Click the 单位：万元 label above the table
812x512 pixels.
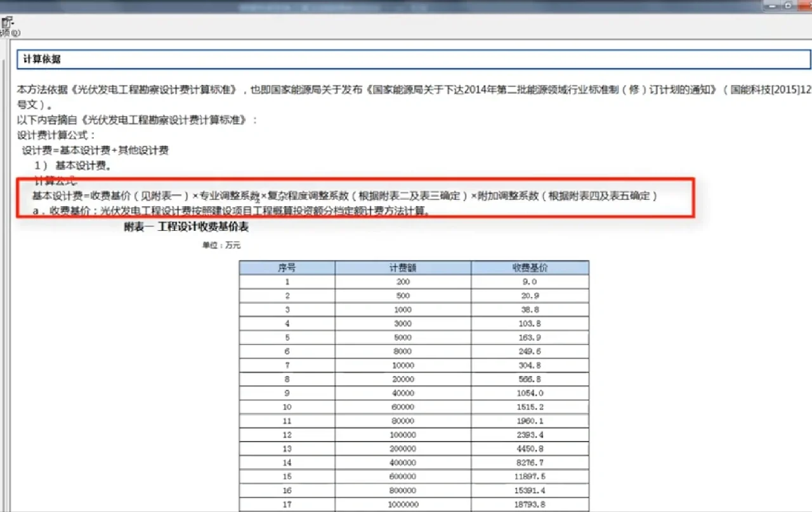click(x=221, y=244)
